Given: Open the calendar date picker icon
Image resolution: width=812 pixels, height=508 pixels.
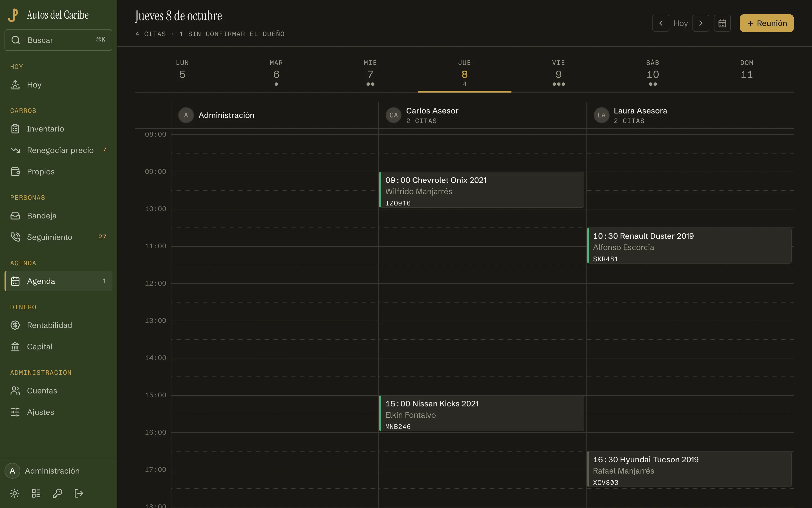Looking at the screenshot, I should click(x=722, y=23).
